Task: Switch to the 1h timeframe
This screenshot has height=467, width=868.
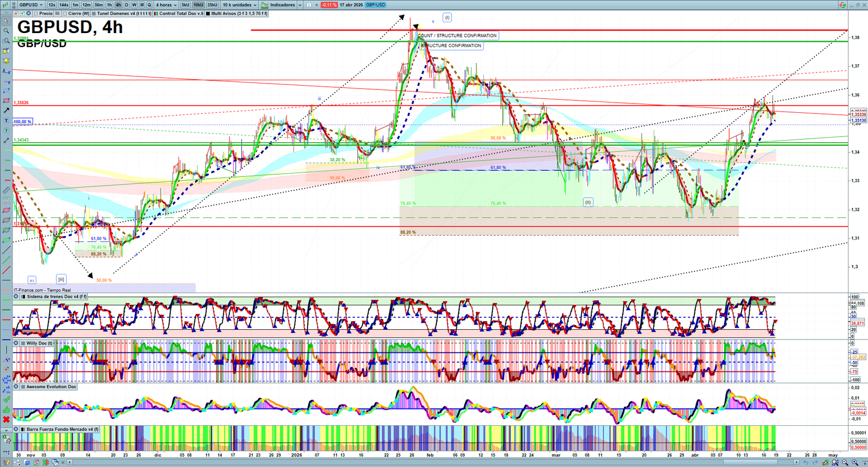Action: coord(109,5)
